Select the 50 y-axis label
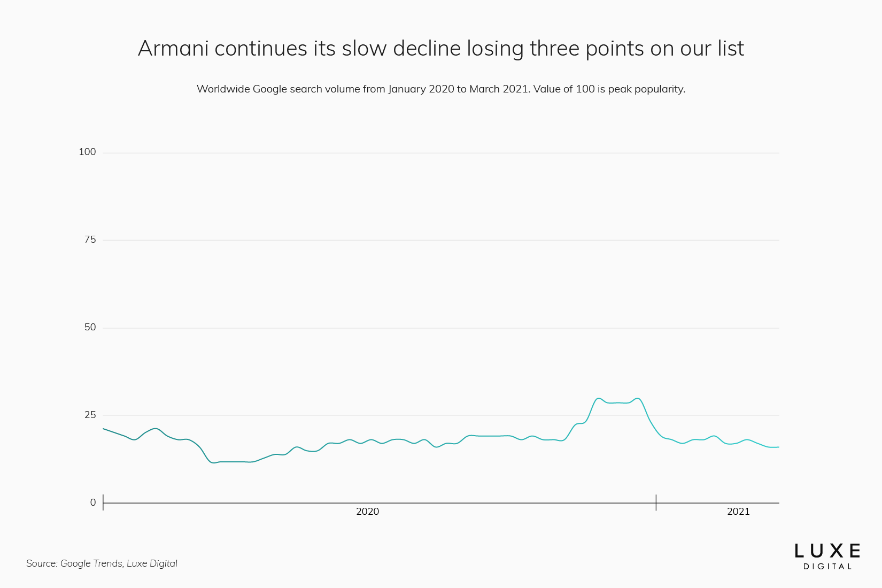The image size is (882, 588). coord(90,328)
